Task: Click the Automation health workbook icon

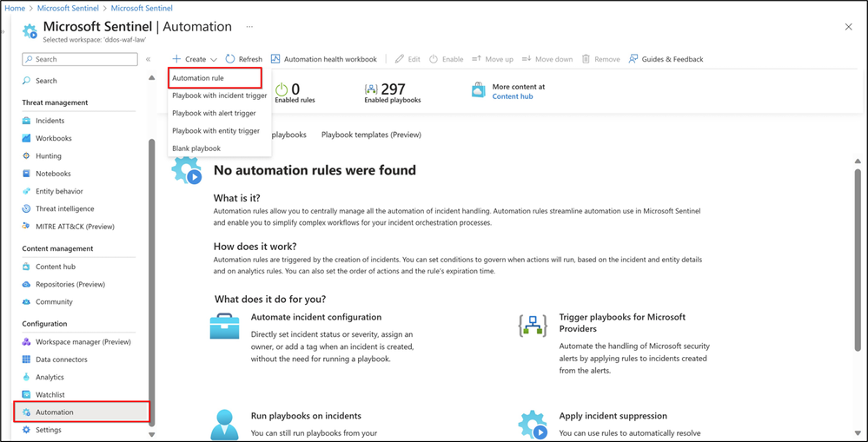Action: point(275,59)
